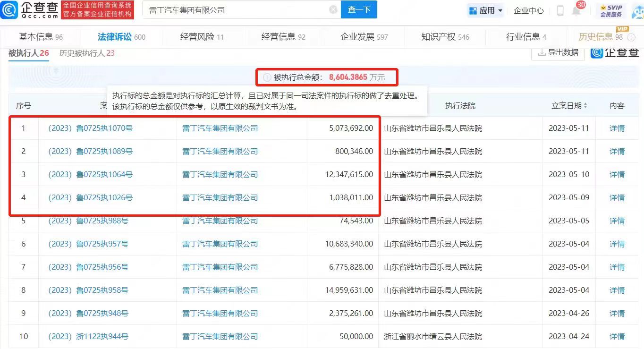The image size is (644, 349).
Task: Open 详情 for row 1 dated 2023-05-11
Action: tap(617, 128)
